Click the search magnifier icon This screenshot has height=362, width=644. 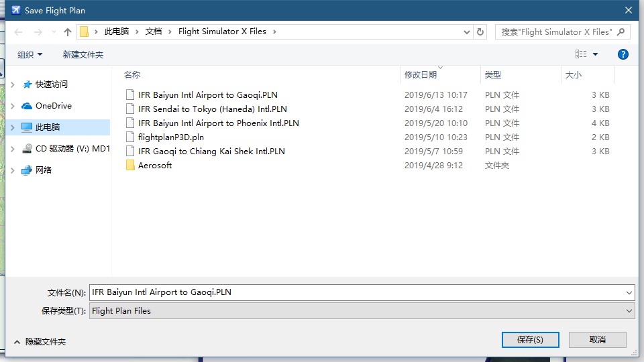[x=621, y=32]
